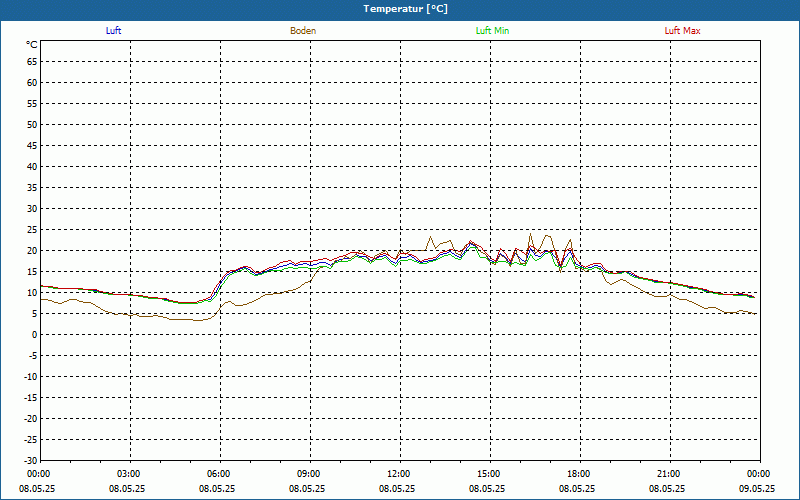
Task: Click the 65 y-axis value
Action: 32,62
